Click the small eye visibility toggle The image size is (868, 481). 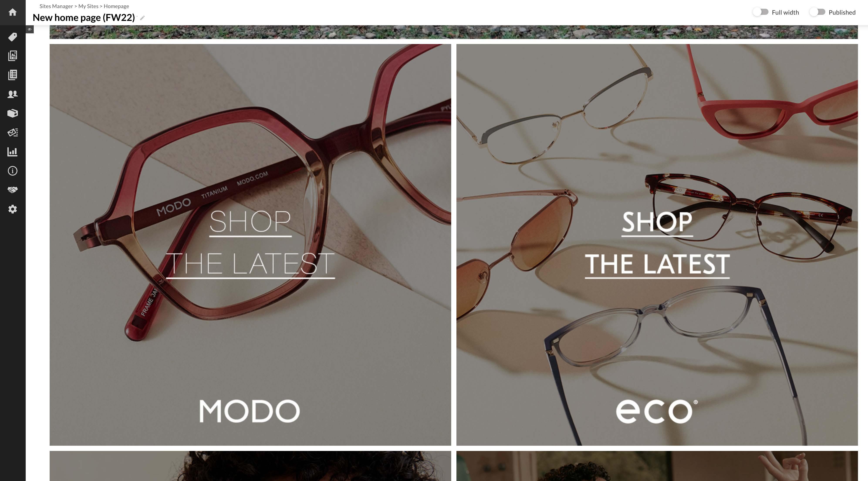pyautogui.click(x=30, y=29)
